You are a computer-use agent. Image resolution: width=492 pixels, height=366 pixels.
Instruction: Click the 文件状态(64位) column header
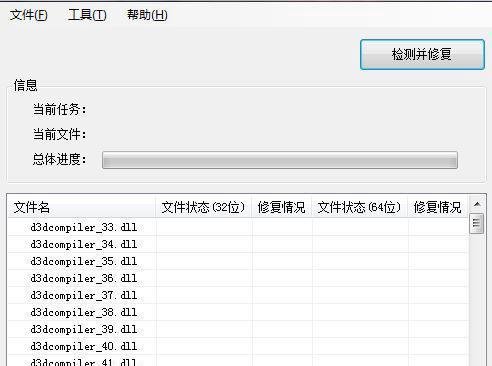point(359,207)
